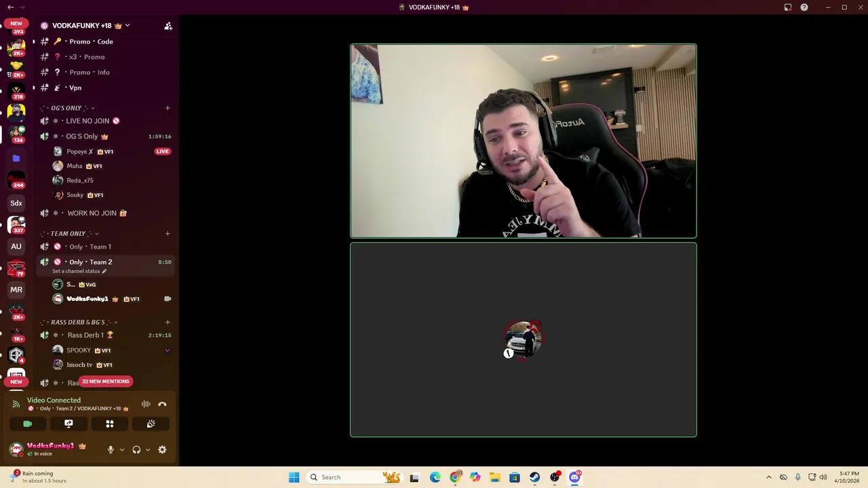
Task: Open Windows Start menu
Action: [x=294, y=477]
